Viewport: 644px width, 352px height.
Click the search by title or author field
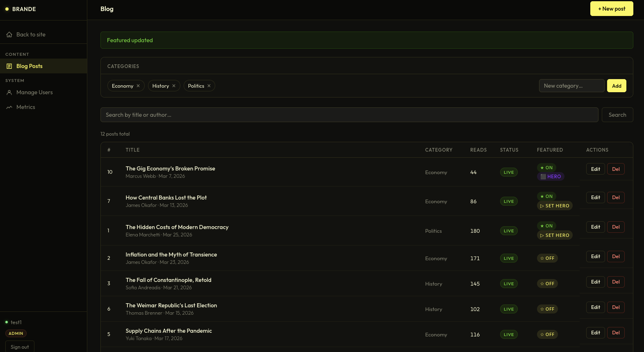point(349,115)
